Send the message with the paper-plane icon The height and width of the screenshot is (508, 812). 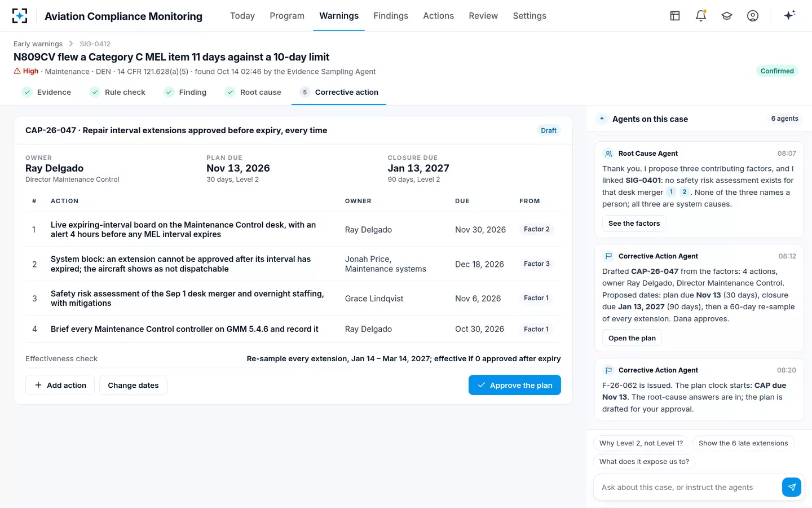(x=792, y=487)
